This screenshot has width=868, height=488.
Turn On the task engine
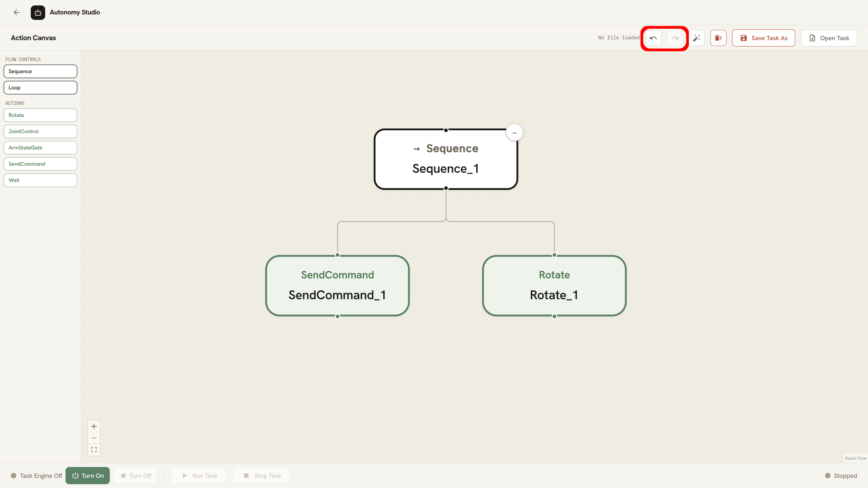tap(88, 476)
